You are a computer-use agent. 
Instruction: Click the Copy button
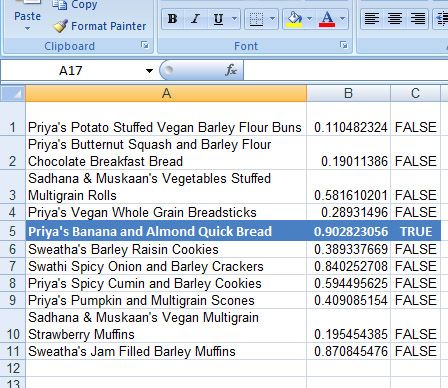75,5
